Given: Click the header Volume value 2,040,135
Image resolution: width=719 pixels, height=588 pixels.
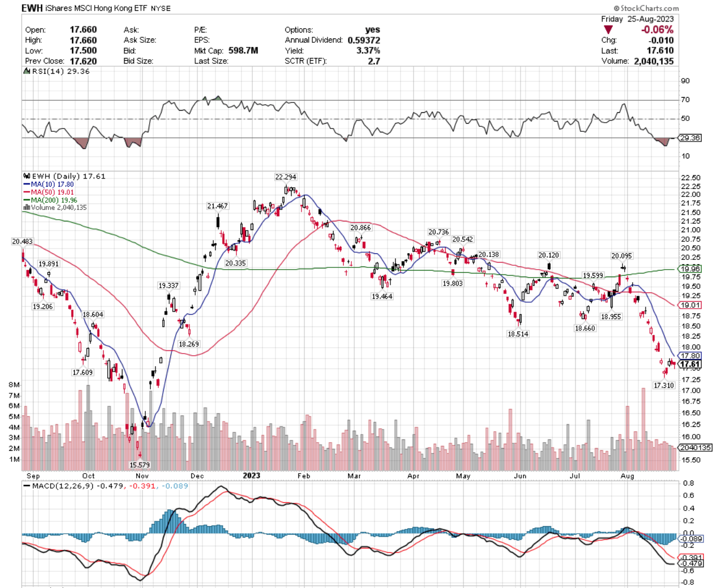Looking at the screenshot, I should point(653,61).
